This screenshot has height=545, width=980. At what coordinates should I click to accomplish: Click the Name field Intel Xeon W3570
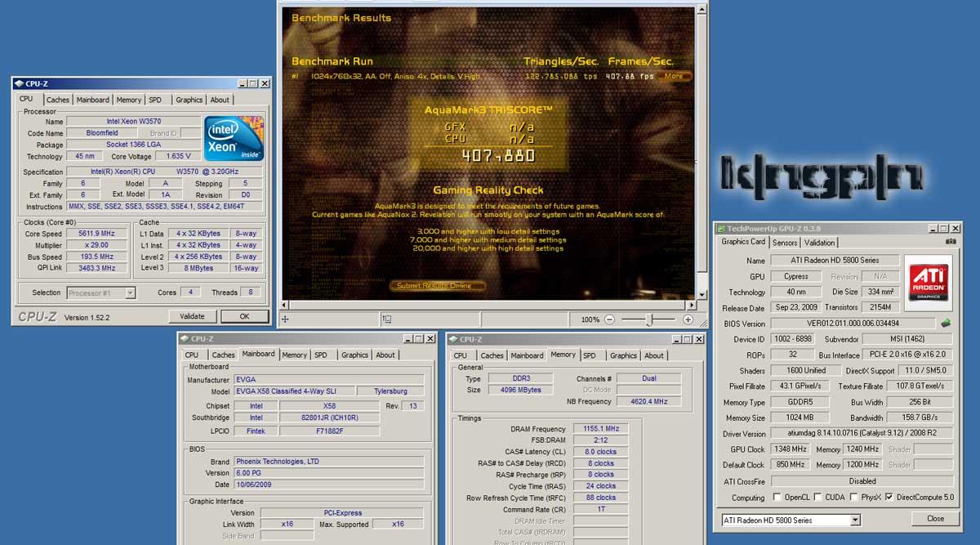133,122
